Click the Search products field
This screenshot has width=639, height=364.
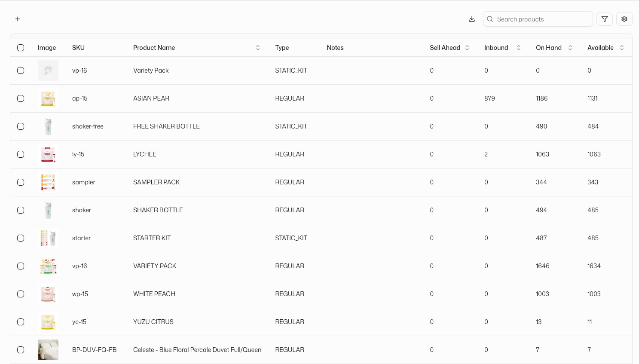pos(541,19)
